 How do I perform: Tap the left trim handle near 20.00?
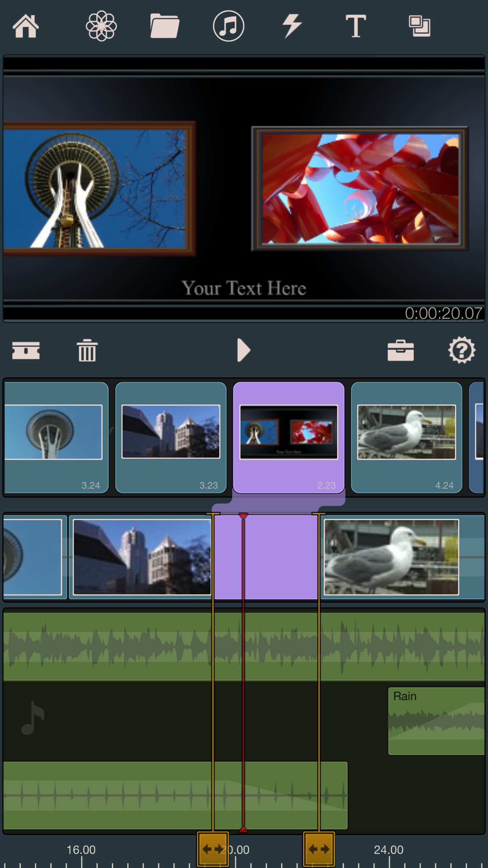click(x=213, y=849)
